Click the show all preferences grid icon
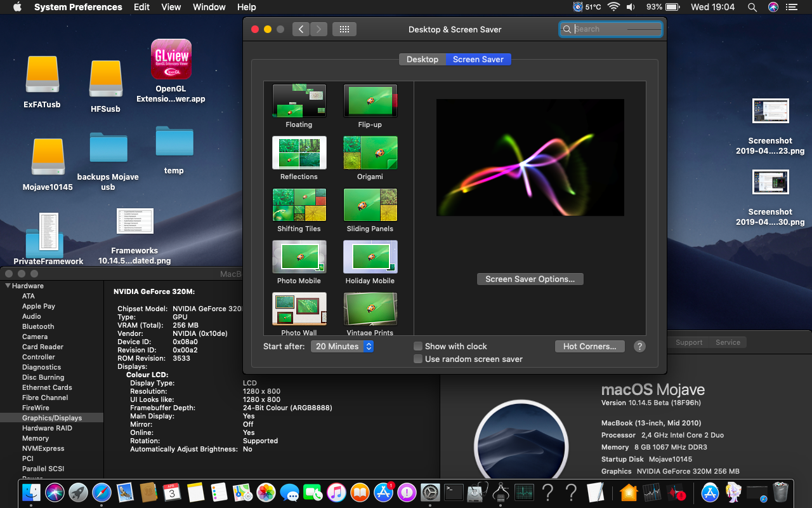The image size is (812, 508). click(344, 29)
